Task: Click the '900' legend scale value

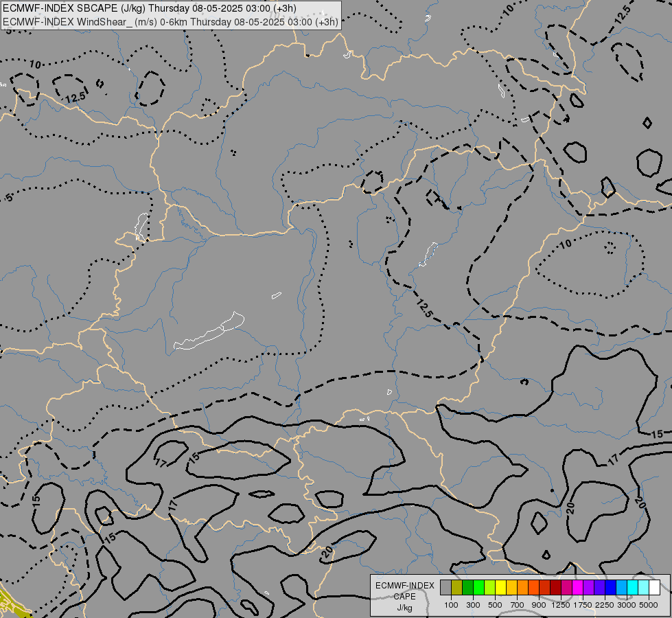Action: (539, 605)
